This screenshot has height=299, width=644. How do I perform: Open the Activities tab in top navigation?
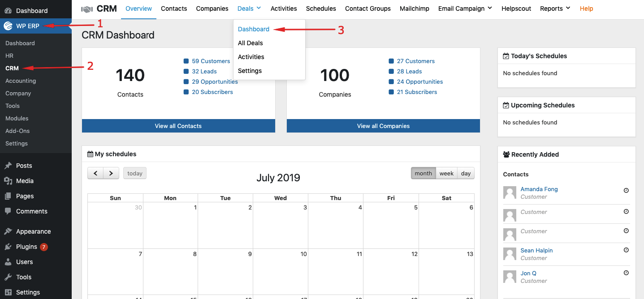coord(284,9)
